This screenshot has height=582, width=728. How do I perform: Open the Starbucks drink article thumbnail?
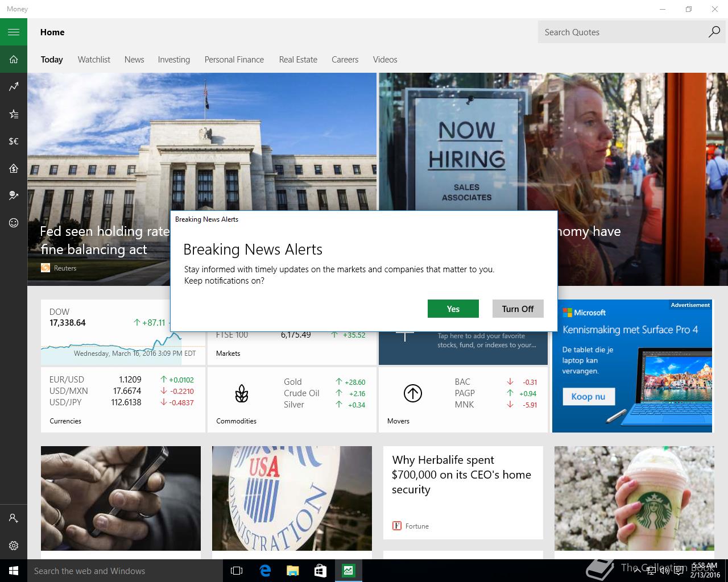(x=634, y=498)
